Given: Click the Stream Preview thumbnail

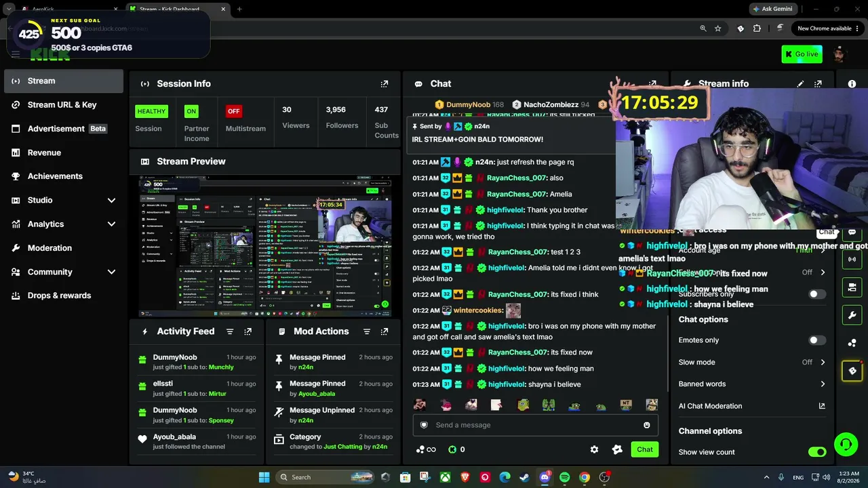Looking at the screenshot, I should point(264,247).
